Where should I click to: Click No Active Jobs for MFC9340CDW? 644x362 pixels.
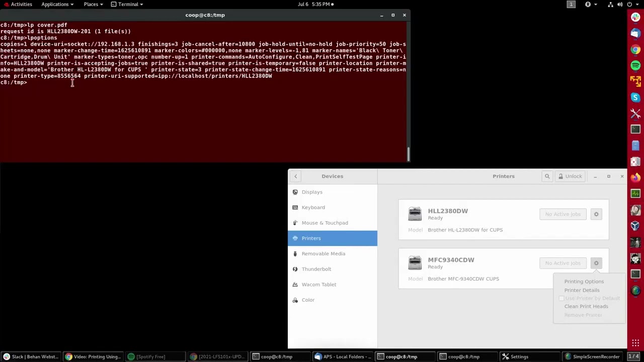[563, 263]
